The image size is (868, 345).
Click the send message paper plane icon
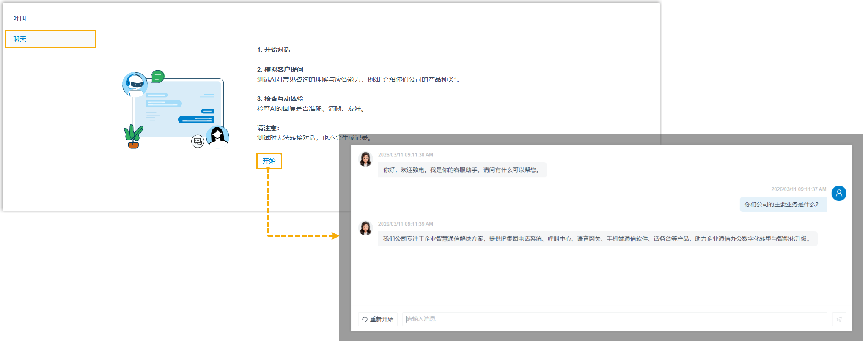click(x=839, y=319)
